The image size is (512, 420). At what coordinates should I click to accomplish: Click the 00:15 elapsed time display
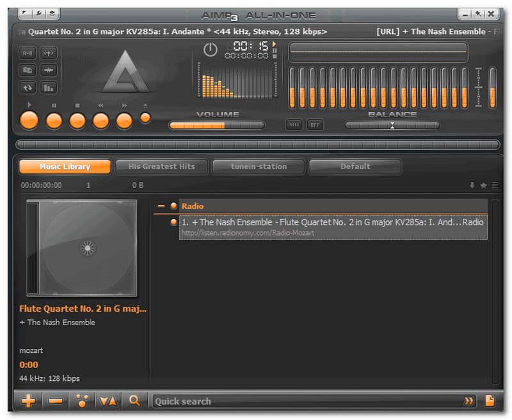tap(251, 45)
